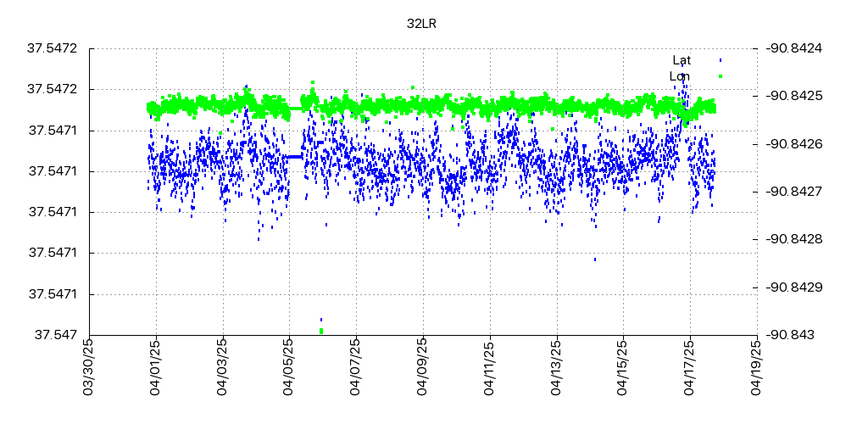
Task: Click the topmost 37.5472 left axis label
Action: pyautogui.click(x=53, y=48)
